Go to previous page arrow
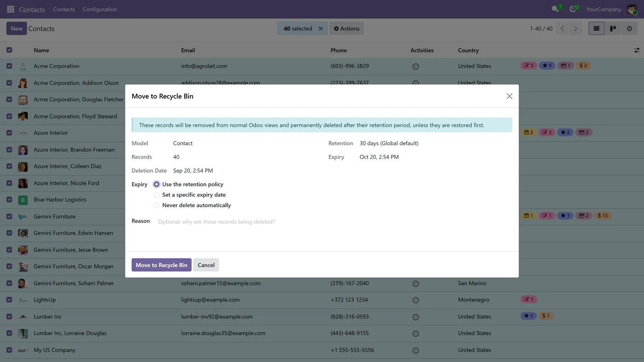 562,28
